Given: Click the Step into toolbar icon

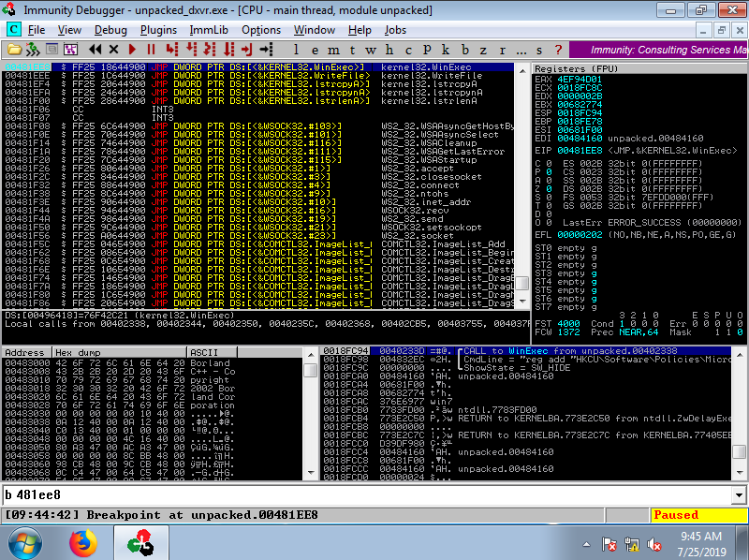Looking at the screenshot, I should [x=172, y=50].
